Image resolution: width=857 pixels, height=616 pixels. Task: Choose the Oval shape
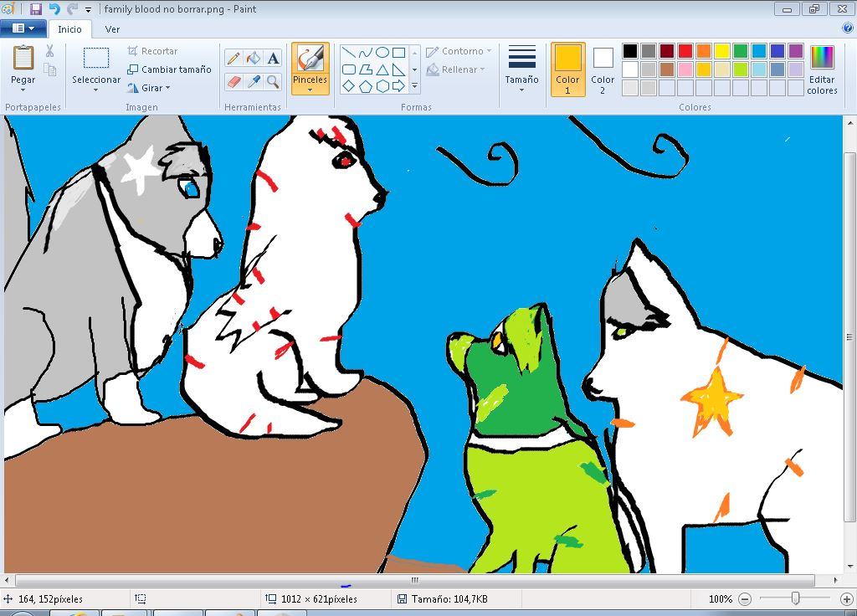382,53
